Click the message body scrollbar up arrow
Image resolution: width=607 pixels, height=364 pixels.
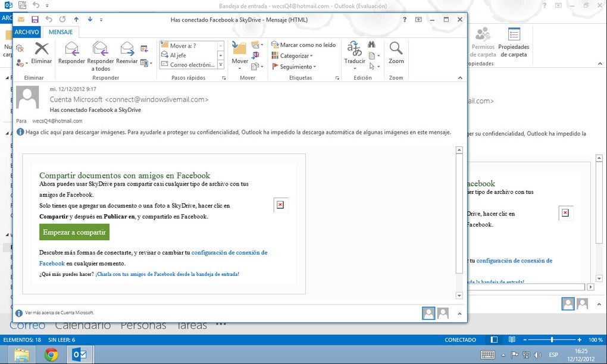click(459, 150)
